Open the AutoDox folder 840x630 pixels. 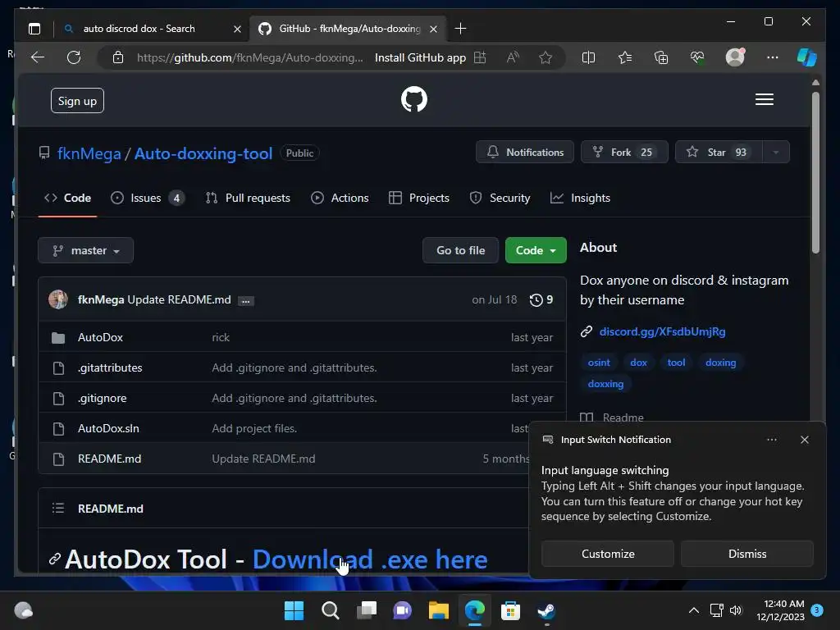(100, 337)
